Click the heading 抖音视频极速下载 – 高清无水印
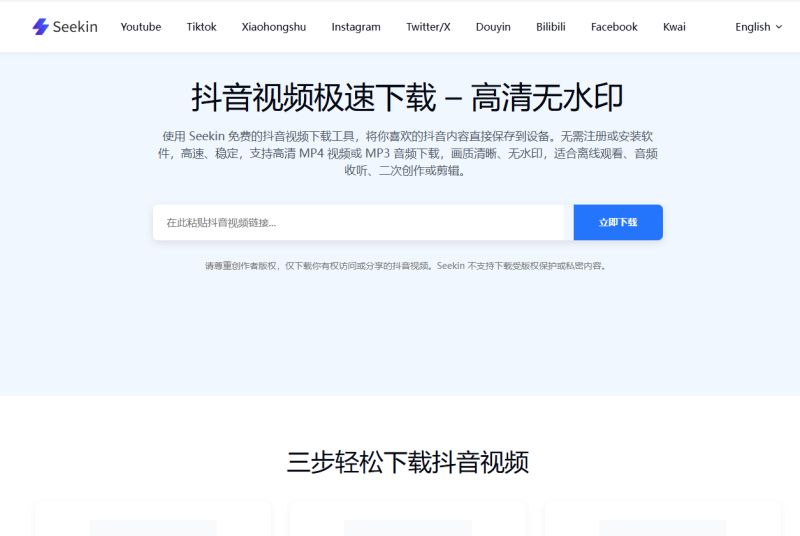 tap(407, 97)
